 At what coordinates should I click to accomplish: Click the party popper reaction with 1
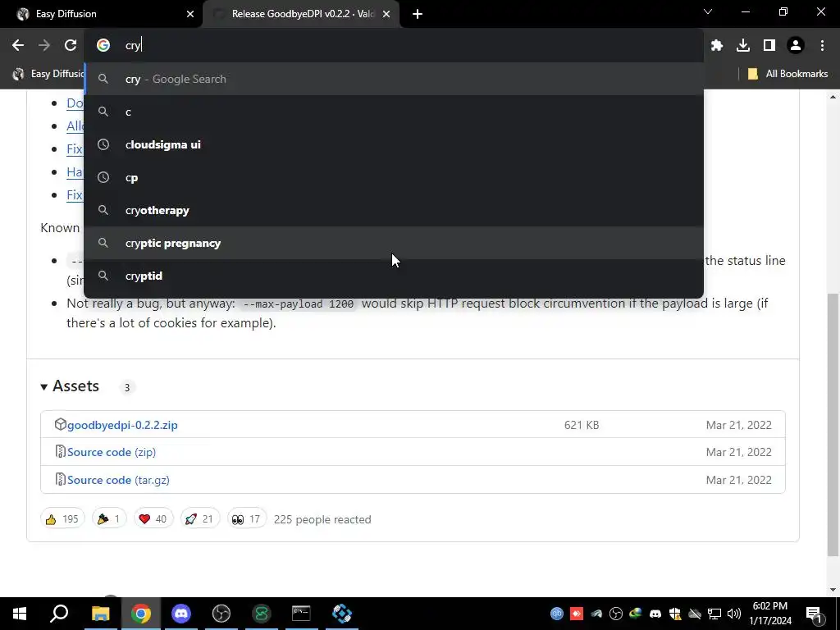click(109, 518)
